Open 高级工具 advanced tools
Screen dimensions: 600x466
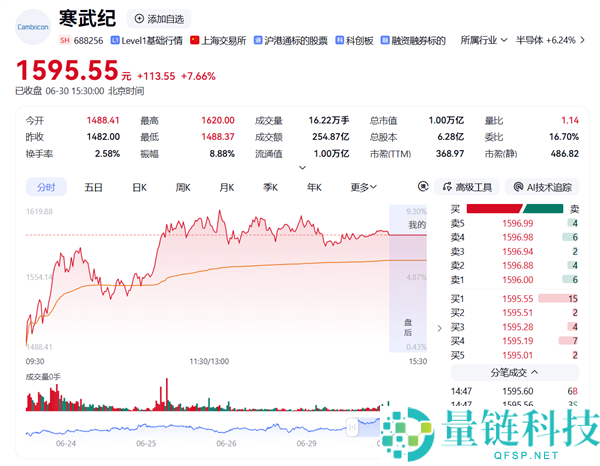466,187
